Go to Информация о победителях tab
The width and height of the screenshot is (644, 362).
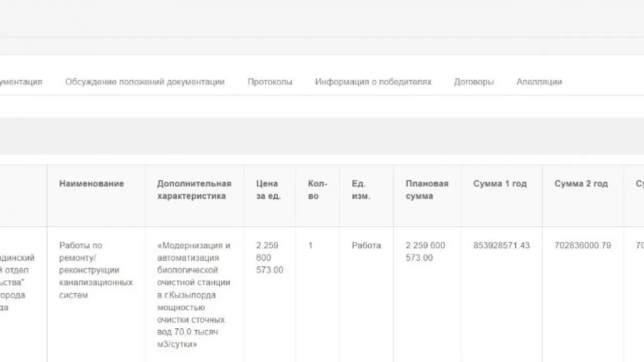tap(373, 81)
